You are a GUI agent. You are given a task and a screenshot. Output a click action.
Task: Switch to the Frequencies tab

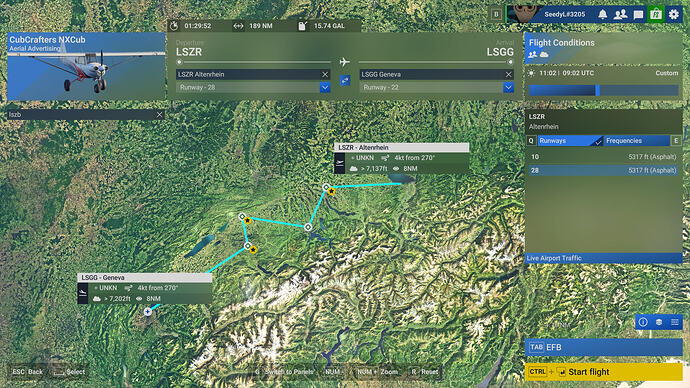click(636, 141)
